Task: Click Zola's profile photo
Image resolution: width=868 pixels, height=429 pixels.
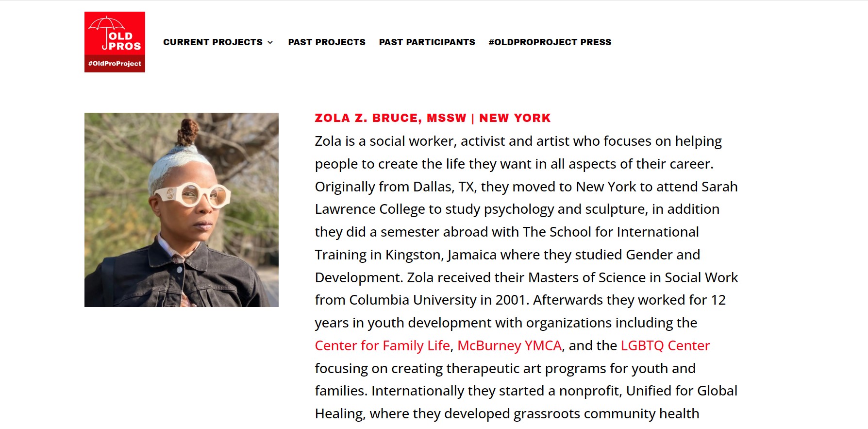Action: click(x=182, y=210)
